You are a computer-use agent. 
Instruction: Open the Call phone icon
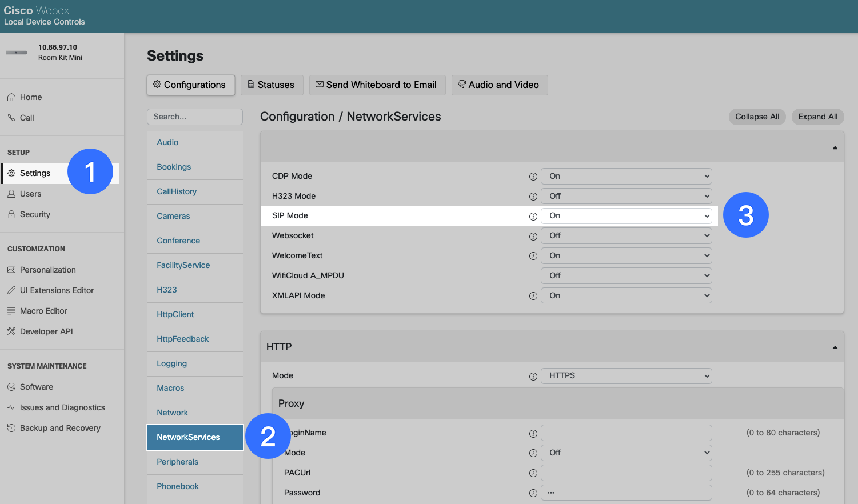(13, 118)
